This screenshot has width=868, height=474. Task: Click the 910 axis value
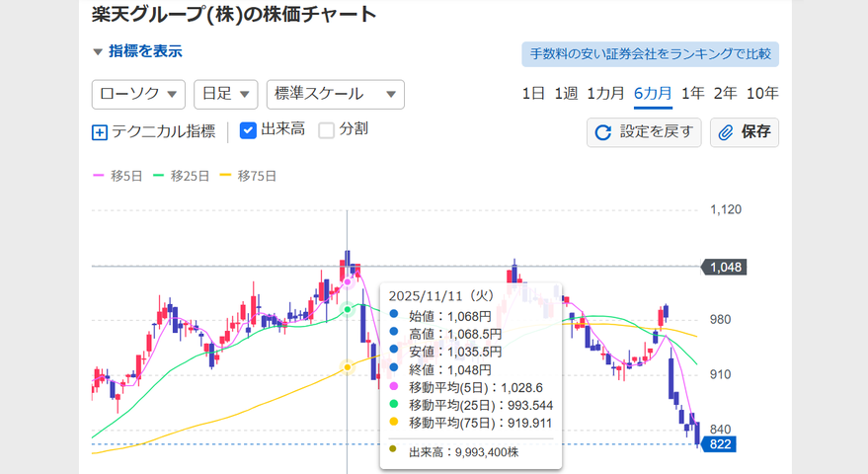click(720, 374)
